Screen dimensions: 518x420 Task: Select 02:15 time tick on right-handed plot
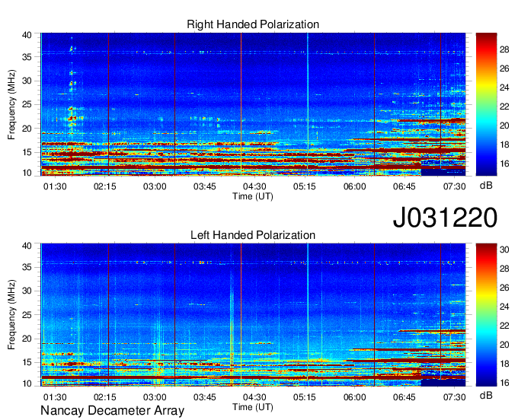[x=104, y=186]
